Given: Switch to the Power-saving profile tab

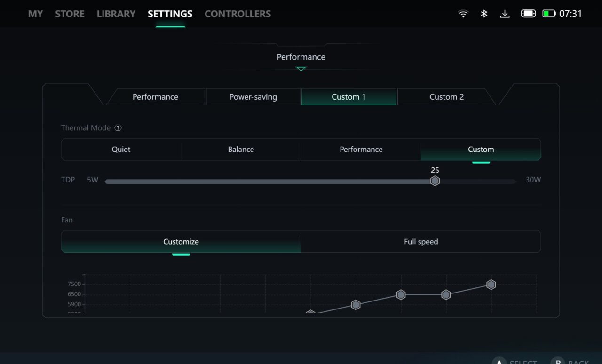Looking at the screenshot, I should click(x=253, y=97).
